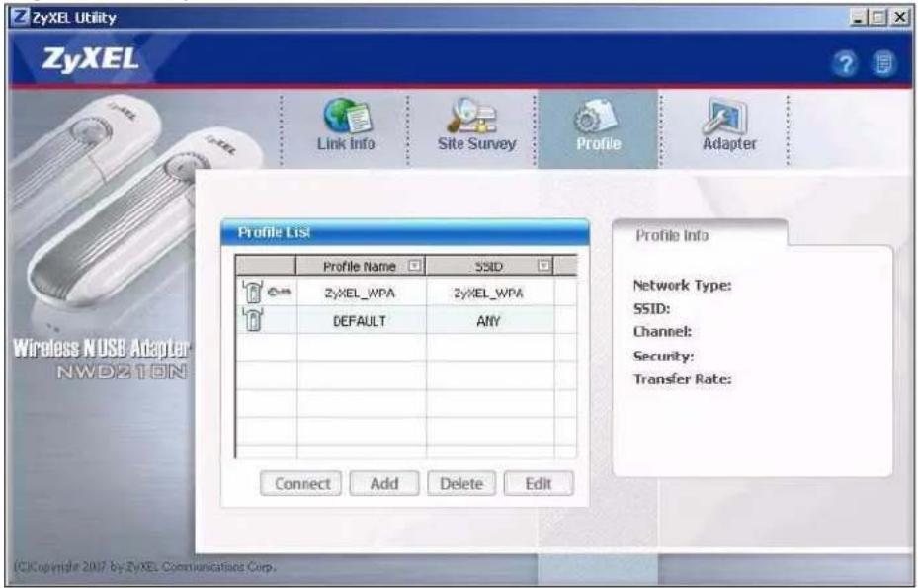Image resolution: width=918 pixels, height=588 pixels.
Task: Open the Link Info globe icon
Action: pos(346,116)
